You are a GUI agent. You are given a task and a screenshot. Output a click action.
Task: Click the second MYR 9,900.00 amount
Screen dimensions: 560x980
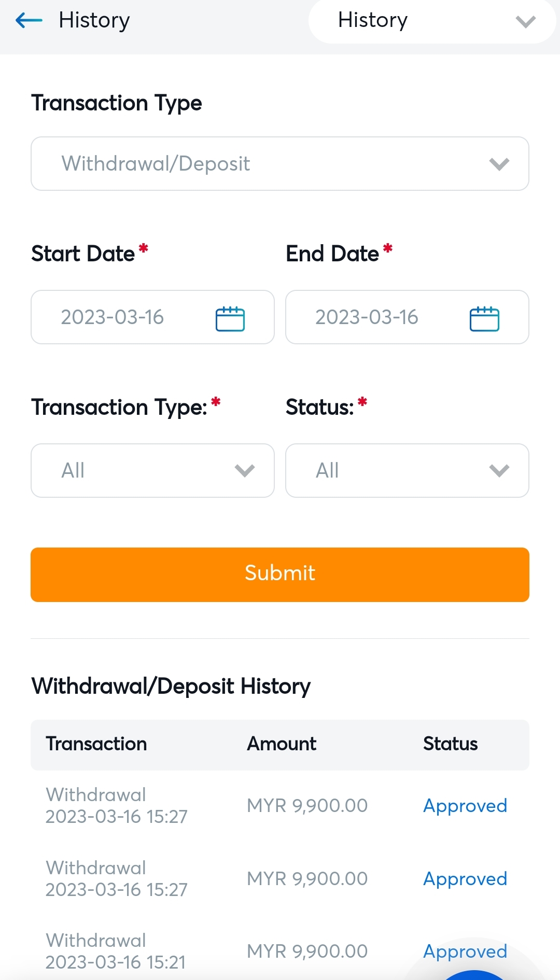click(x=307, y=879)
